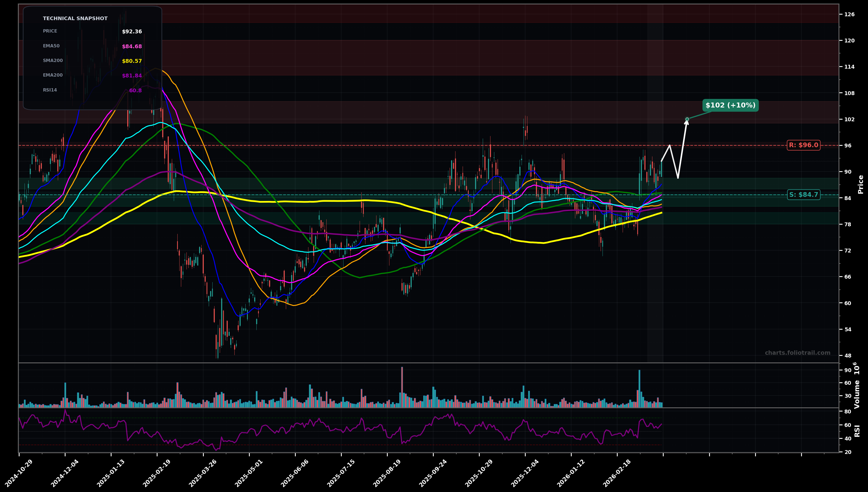This screenshot has width=868, height=492.
Task: Click the tallest volume bar in August 2025
Action: 402,387
